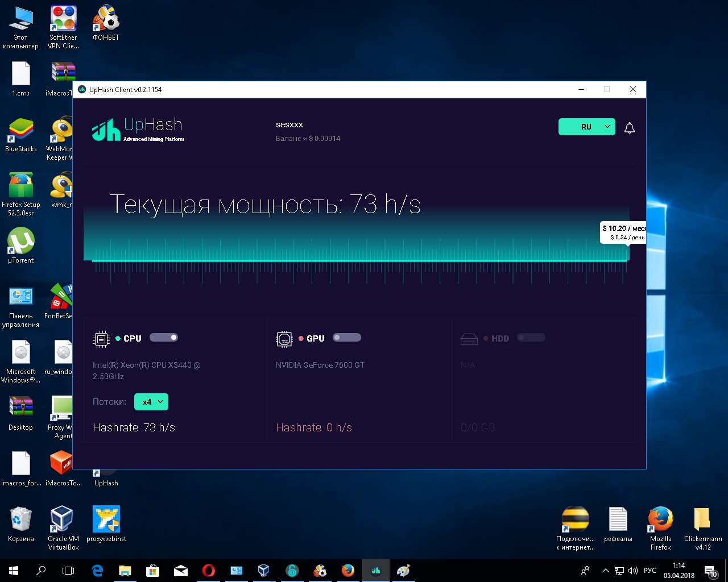The image size is (728, 582).
Task: Click the CPU Hashrate: 73 h/s value
Action: click(134, 427)
